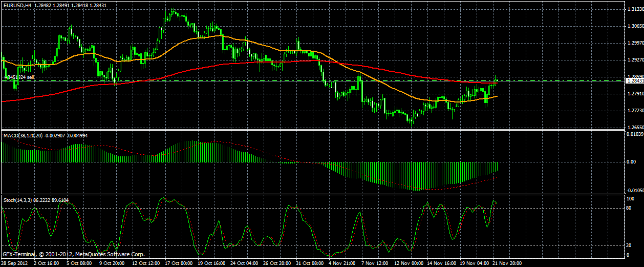The image size is (644, 267).
Task: Click stochastic axis level 100
Action: coord(631,198)
